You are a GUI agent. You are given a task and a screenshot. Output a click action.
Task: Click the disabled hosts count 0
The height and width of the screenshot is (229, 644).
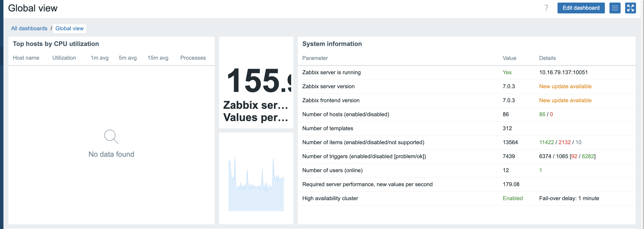(551, 114)
